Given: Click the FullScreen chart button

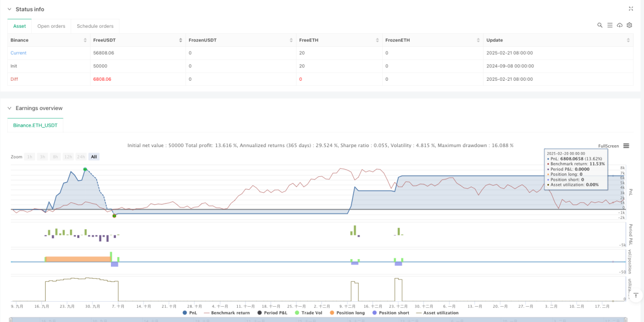Looking at the screenshot, I should [x=608, y=146].
